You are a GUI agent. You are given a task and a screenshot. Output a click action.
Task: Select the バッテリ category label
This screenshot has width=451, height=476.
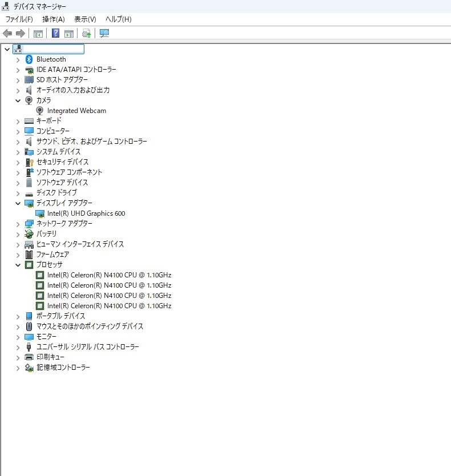(x=46, y=234)
